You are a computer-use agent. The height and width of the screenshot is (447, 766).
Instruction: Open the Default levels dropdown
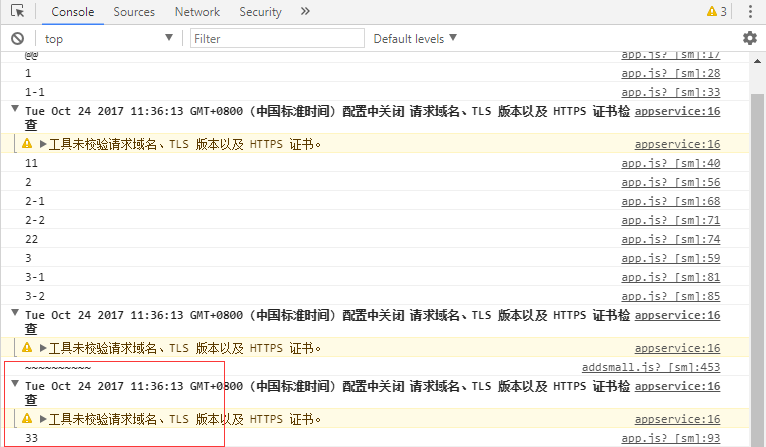[x=415, y=38]
